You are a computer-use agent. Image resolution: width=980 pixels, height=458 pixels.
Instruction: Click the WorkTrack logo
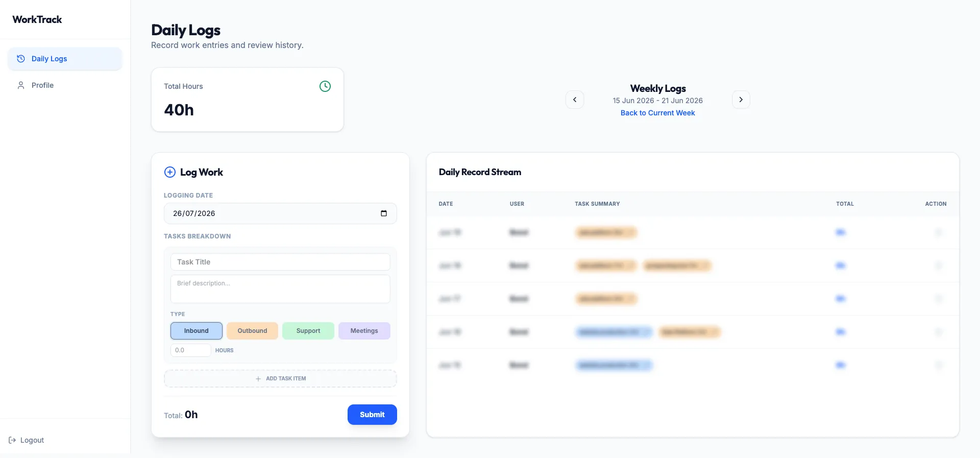[x=37, y=19]
